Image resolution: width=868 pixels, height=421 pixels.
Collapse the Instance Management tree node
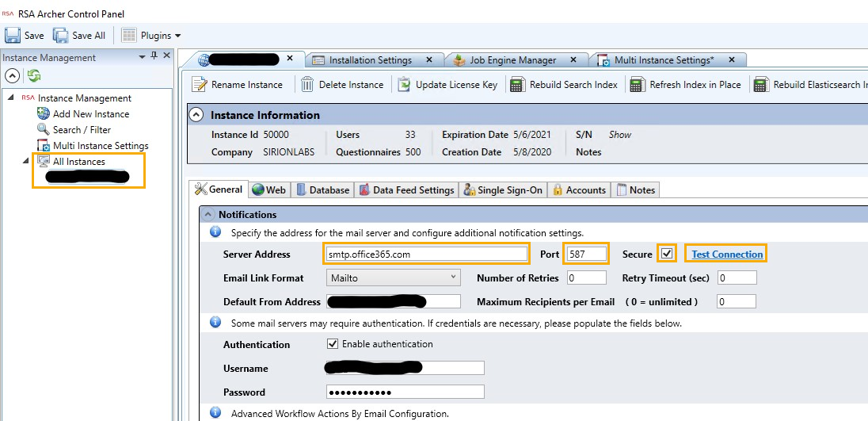(x=11, y=98)
